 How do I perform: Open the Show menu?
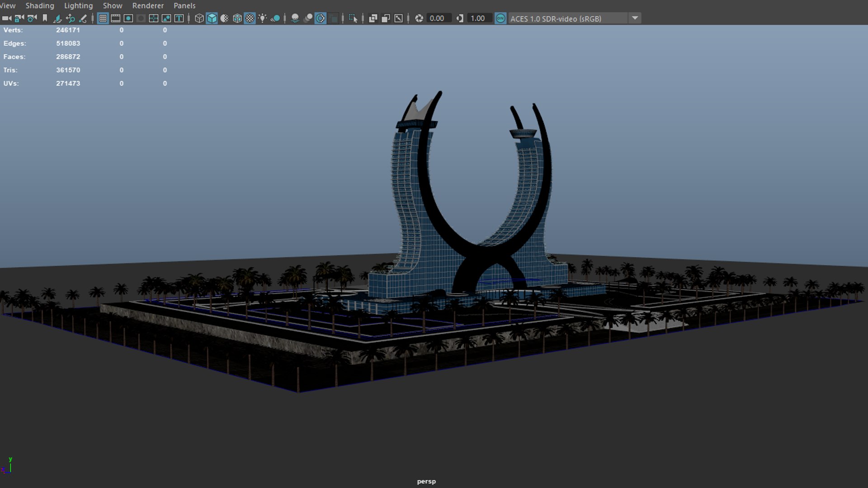tap(113, 5)
